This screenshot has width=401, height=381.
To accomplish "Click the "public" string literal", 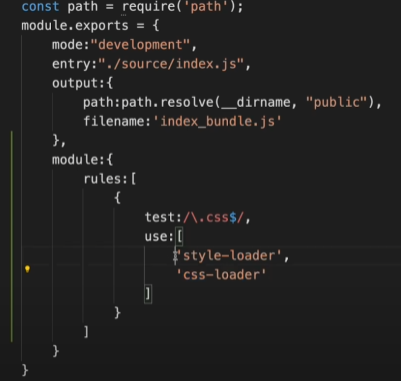I will [x=337, y=102].
